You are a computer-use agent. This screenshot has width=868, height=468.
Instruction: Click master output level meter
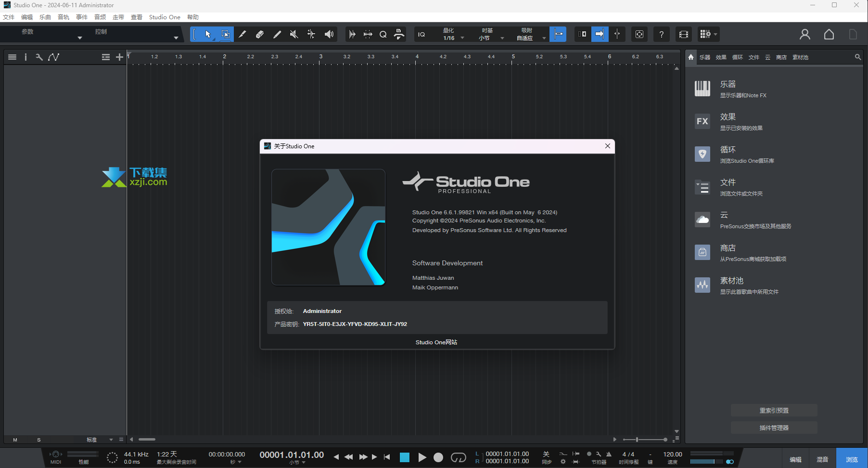(x=712, y=453)
